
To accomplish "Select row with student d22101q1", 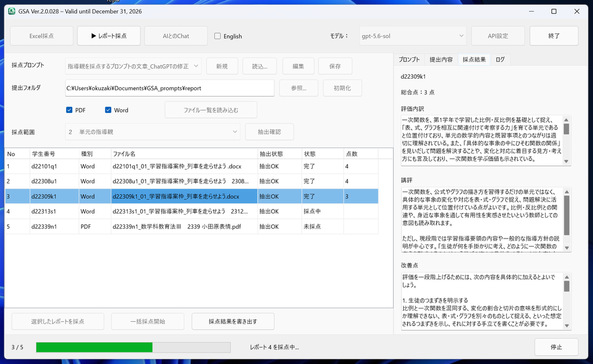I will click(191, 166).
